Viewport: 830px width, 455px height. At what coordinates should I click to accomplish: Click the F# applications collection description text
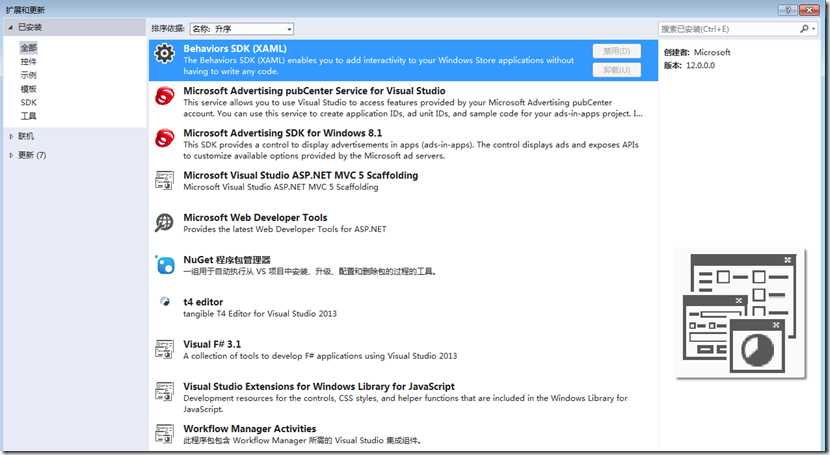[x=320, y=356]
